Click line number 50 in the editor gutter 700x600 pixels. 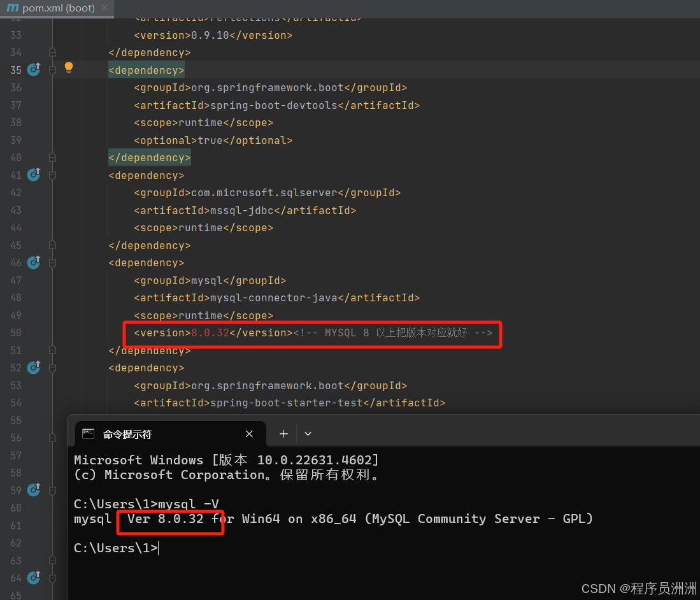(16, 332)
